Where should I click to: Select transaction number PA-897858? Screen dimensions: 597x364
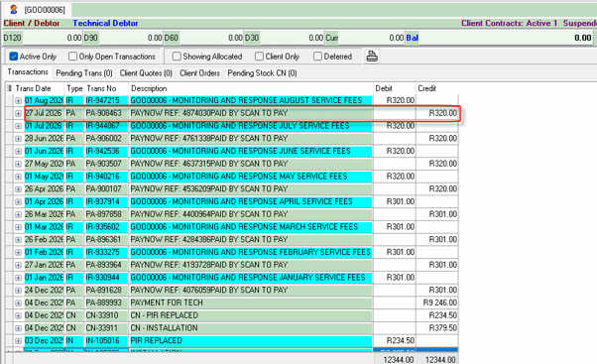pyautogui.click(x=103, y=214)
